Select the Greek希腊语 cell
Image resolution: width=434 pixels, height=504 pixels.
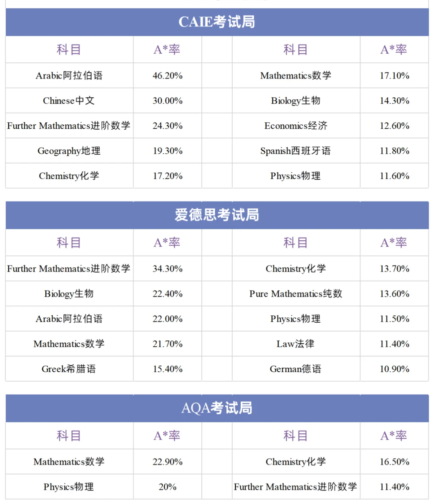(x=69, y=369)
